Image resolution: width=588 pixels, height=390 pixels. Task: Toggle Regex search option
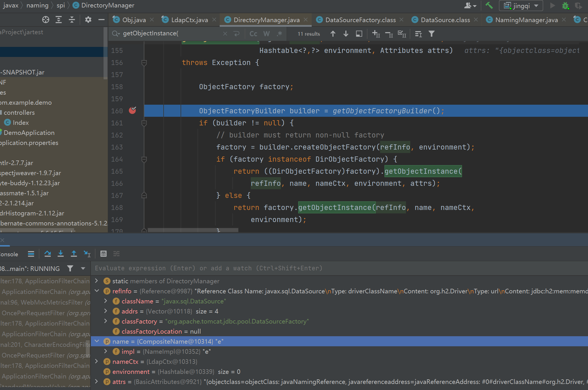coord(279,34)
